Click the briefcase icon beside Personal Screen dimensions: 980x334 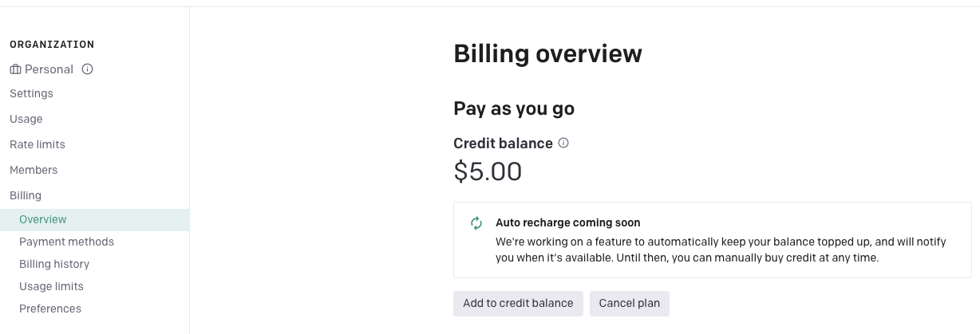click(15, 69)
